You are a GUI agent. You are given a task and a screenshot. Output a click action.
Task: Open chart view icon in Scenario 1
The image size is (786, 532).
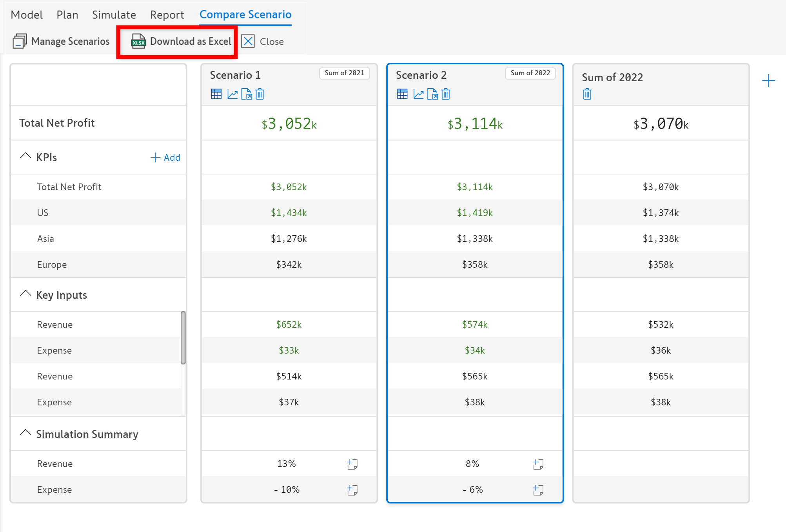pos(232,94)
